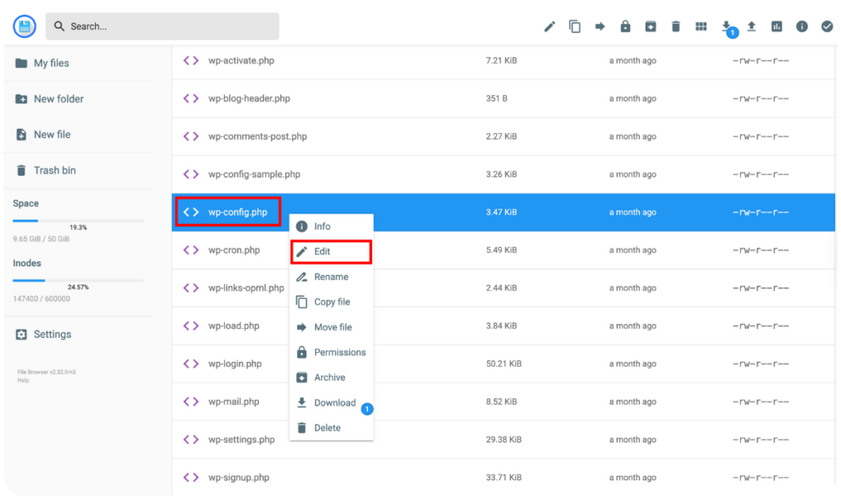This screenshot has height=504, width=841.
Task: Select the Delete trash icon in toolbar
Action: click(x=675, y=25)
